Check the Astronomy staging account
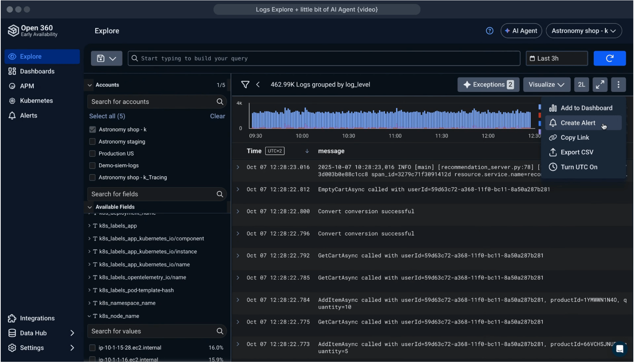Screen dimensions: 634x364 tap(92, 141)
